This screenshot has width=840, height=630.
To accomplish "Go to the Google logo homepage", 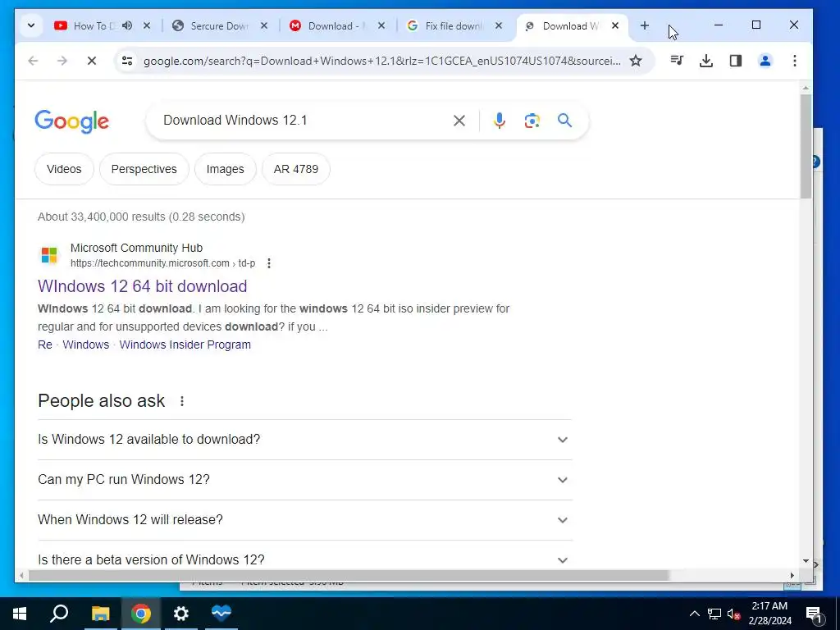I will [x=72, y=121].
